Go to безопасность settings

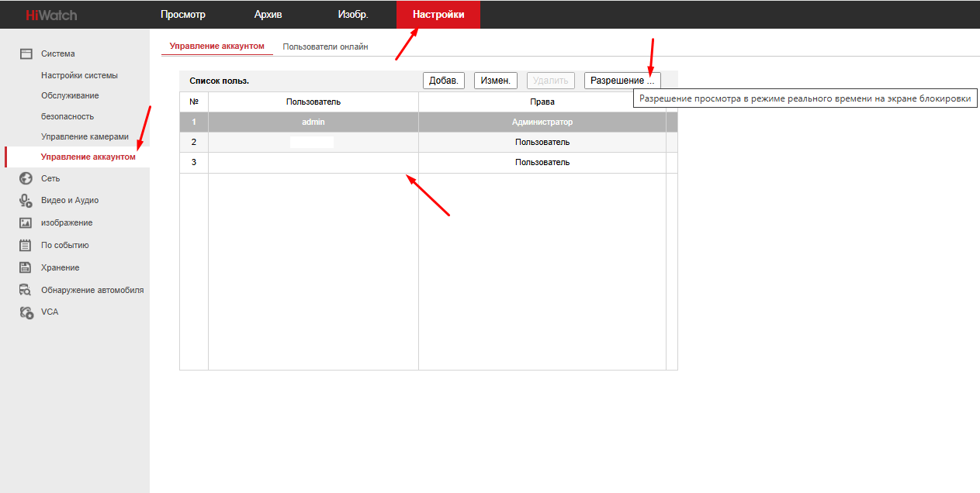click(x=68, y=116)
